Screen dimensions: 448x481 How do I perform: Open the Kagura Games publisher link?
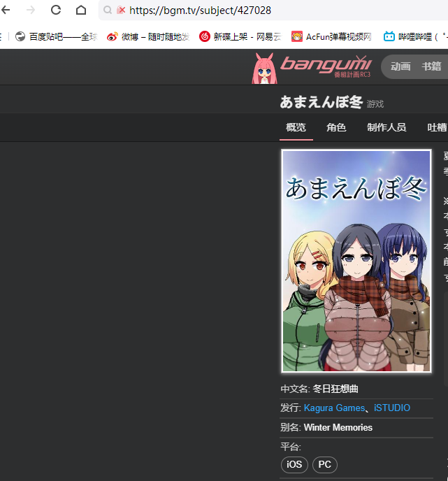[334, 408]
